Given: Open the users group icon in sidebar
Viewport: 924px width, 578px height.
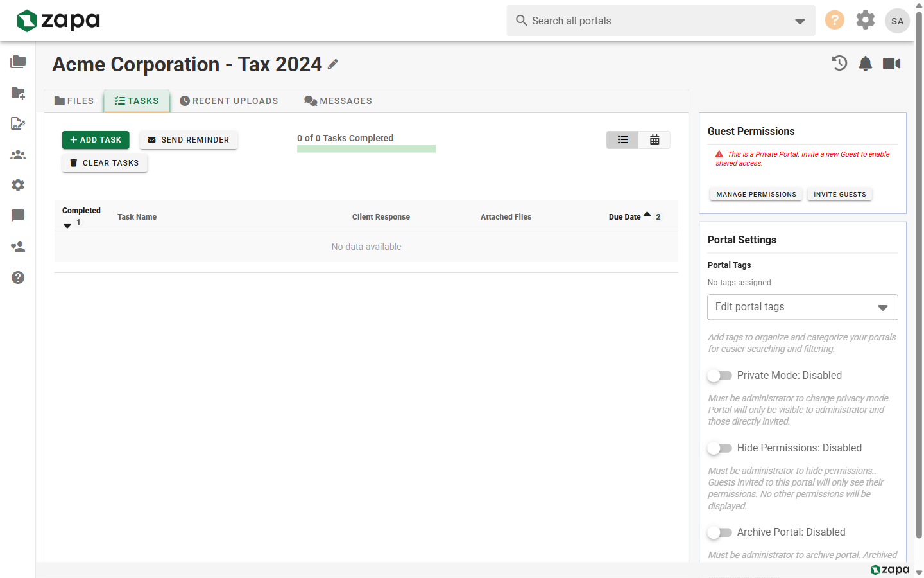Looking at the screenshot, I should point(18,155).
